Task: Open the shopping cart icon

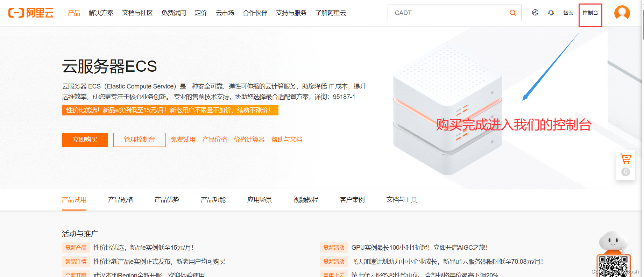Action: pyautogui.click(x=625, y=159)
